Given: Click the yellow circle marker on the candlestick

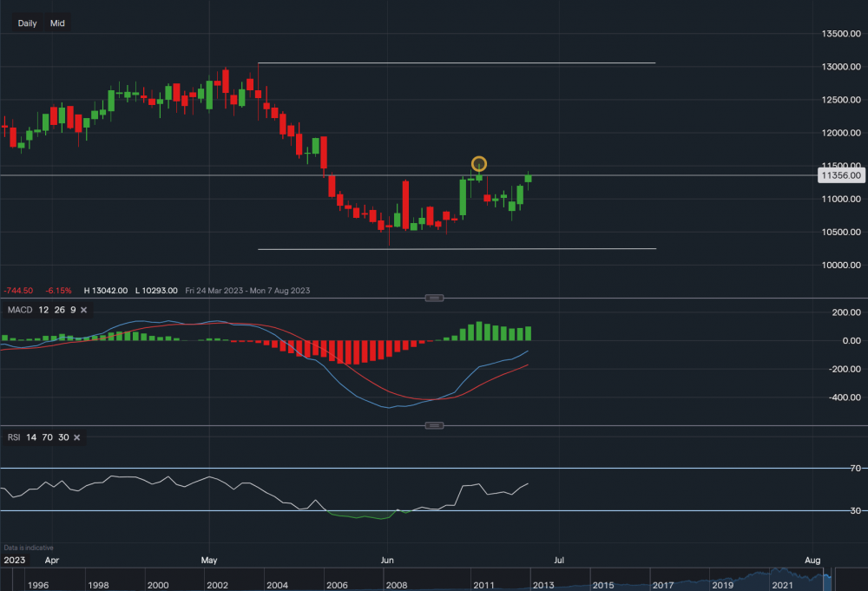Looking at the screenshot, I should [x=478, y=163].
